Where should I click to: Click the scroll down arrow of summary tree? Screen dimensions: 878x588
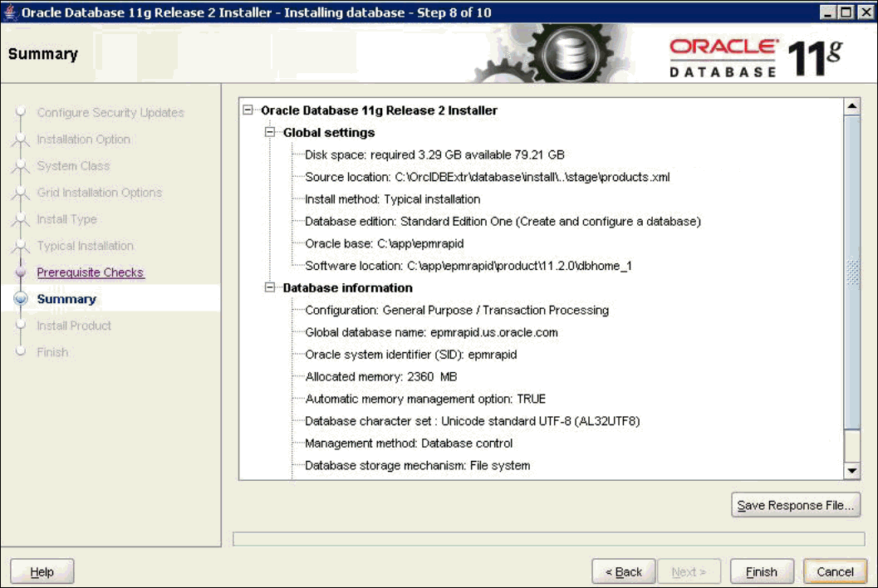click(x=851, y=471)
